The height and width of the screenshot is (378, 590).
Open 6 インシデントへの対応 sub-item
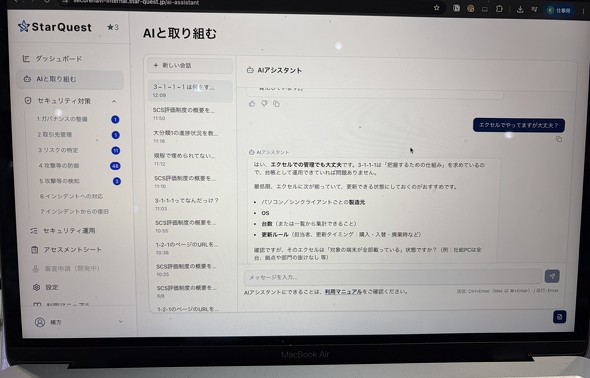pos(71,196)
